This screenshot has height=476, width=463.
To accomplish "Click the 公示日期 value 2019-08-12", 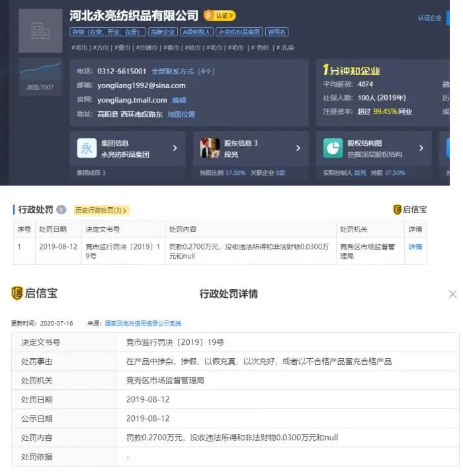I will click(x=148, y=418).
